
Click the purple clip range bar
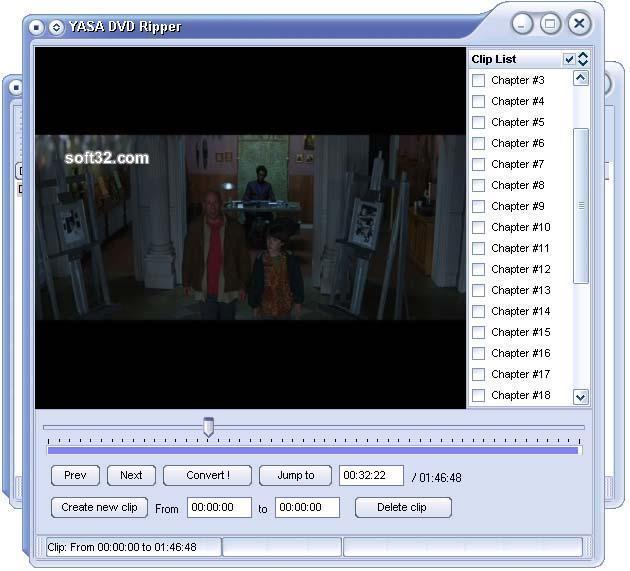coord(313,451)
